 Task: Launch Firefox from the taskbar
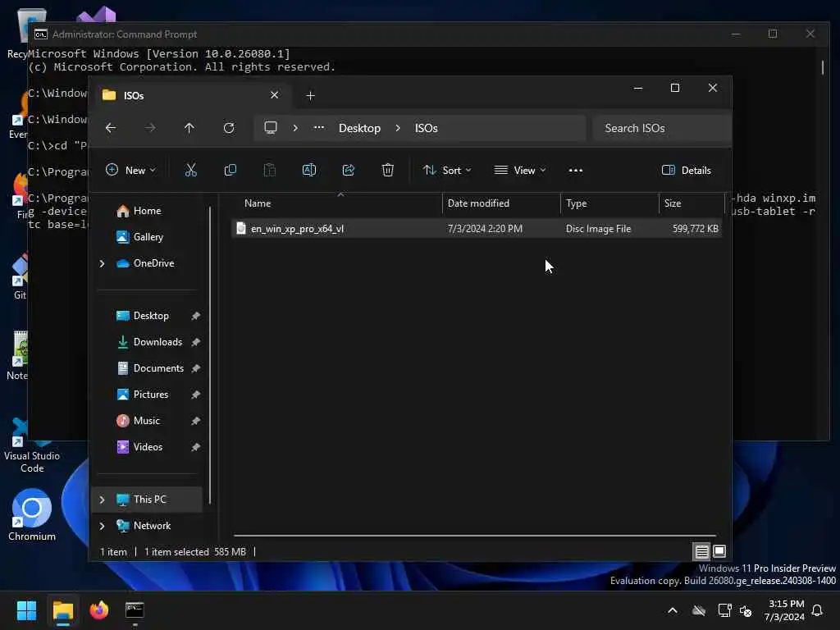[98, 610]
